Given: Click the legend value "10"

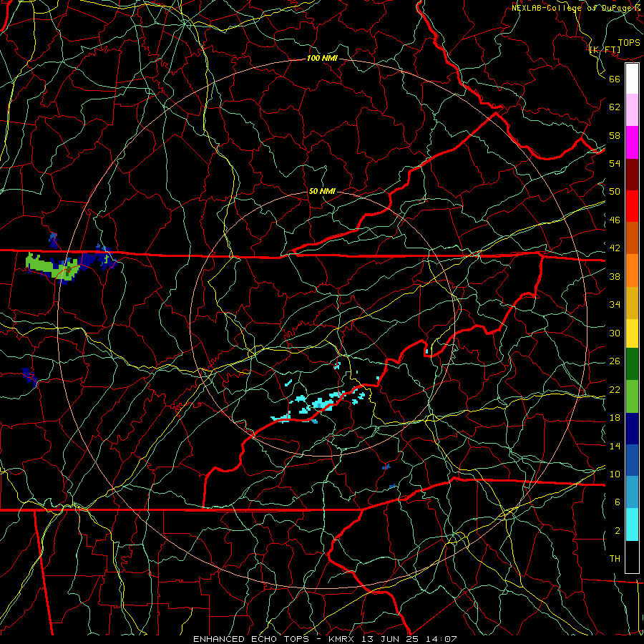Looking at the screenshot, I should pyautogui.click(x=615, y=474).
